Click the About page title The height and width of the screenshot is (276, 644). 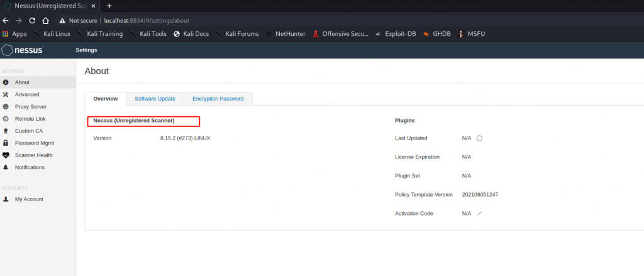(x=97, y=71)
